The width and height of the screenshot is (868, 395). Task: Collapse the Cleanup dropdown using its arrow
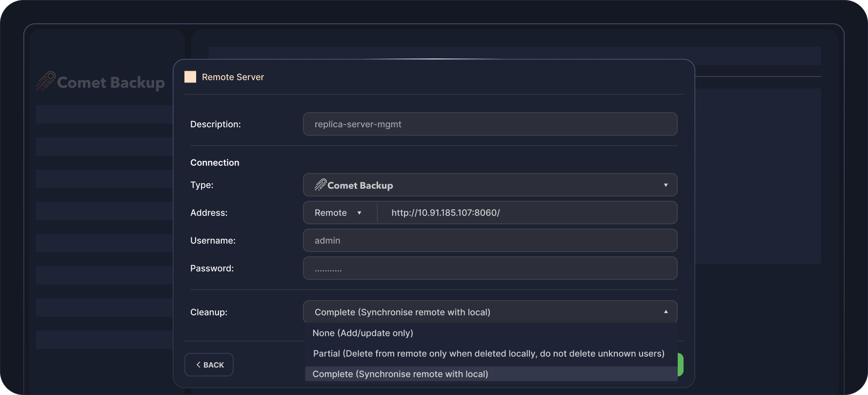click(666, 312)
